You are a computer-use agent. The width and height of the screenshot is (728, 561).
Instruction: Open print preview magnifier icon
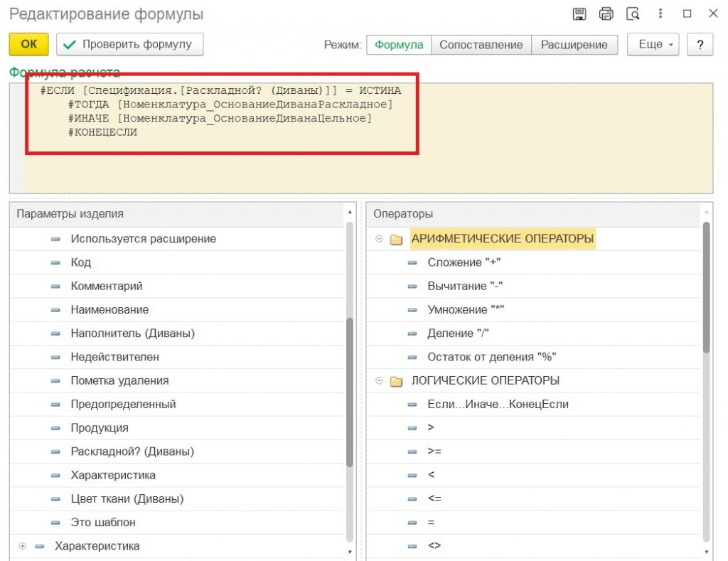click(x=633, y=14)
